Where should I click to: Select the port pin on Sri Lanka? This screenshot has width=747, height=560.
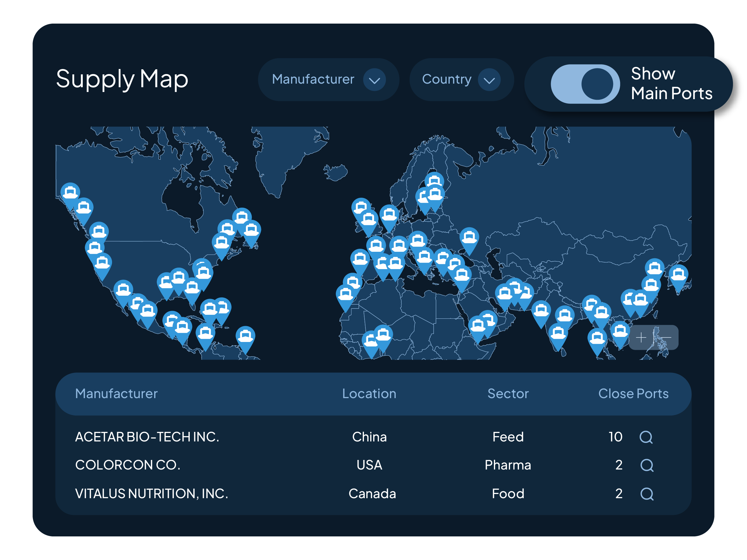point(558,335)
